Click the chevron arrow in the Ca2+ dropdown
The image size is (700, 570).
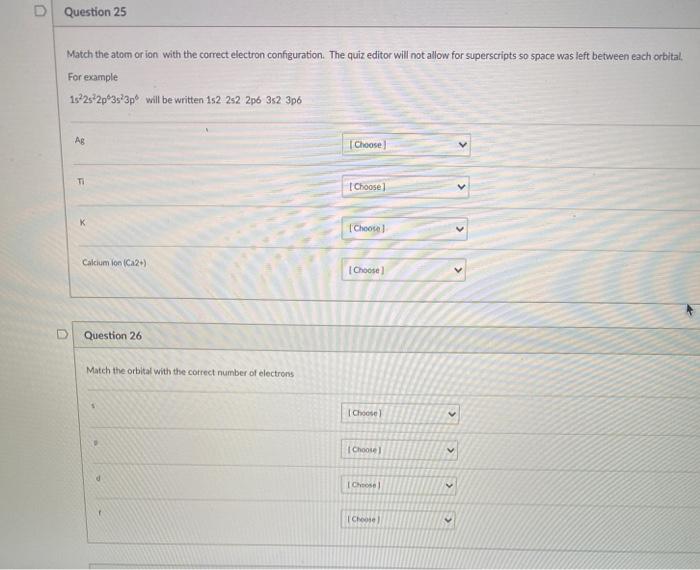click(x=458, y=270)
